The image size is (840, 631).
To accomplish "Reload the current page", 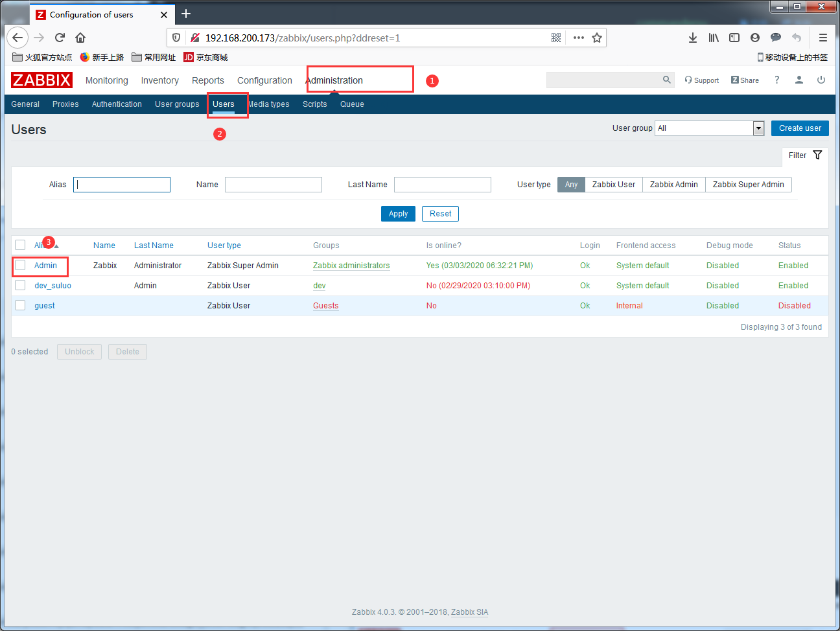I will pyautogui.click(x=60, y=38).
